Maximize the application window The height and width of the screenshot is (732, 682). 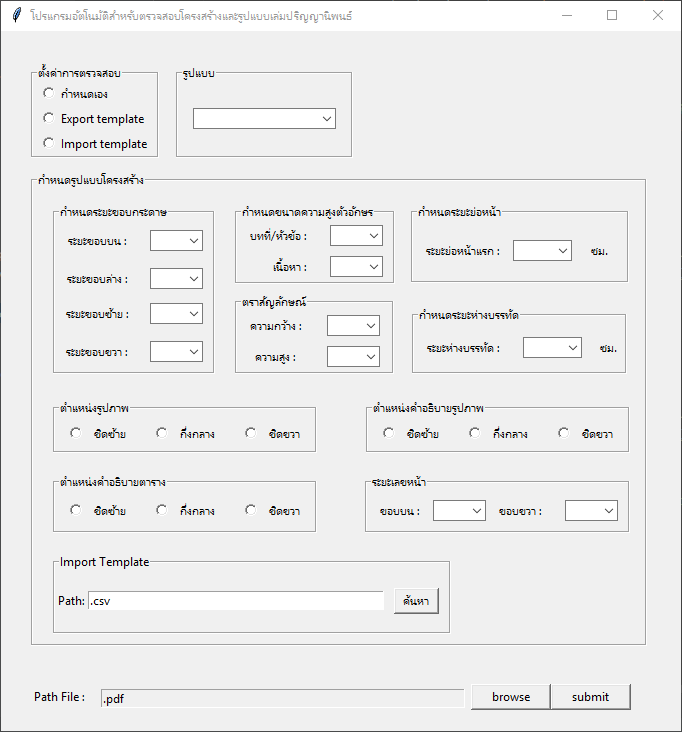tap(612, 15)
